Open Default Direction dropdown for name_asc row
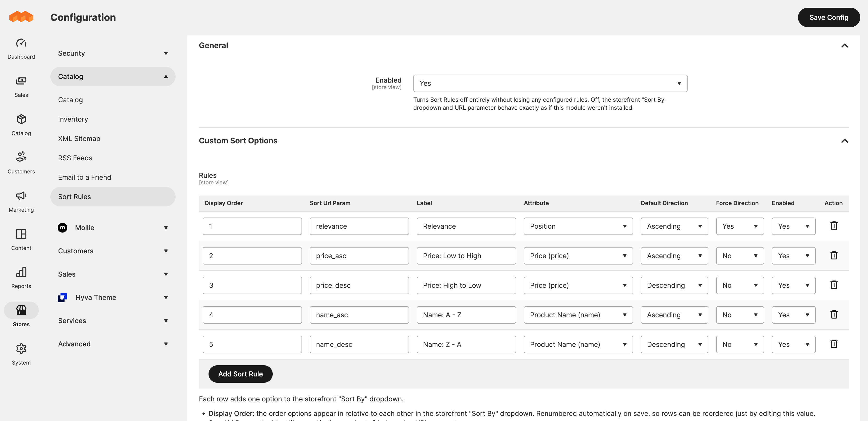The height and width of the screenshot is (421, 868). 674,315
